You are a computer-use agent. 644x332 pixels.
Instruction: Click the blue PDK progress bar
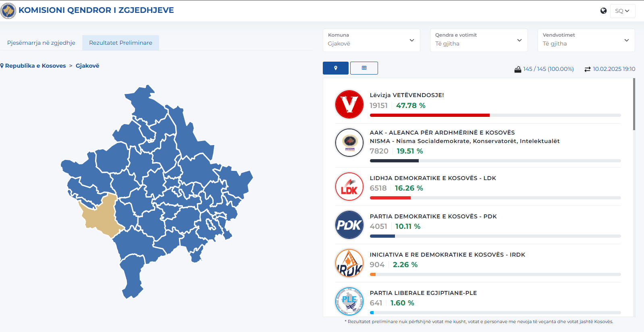(382, 236)
